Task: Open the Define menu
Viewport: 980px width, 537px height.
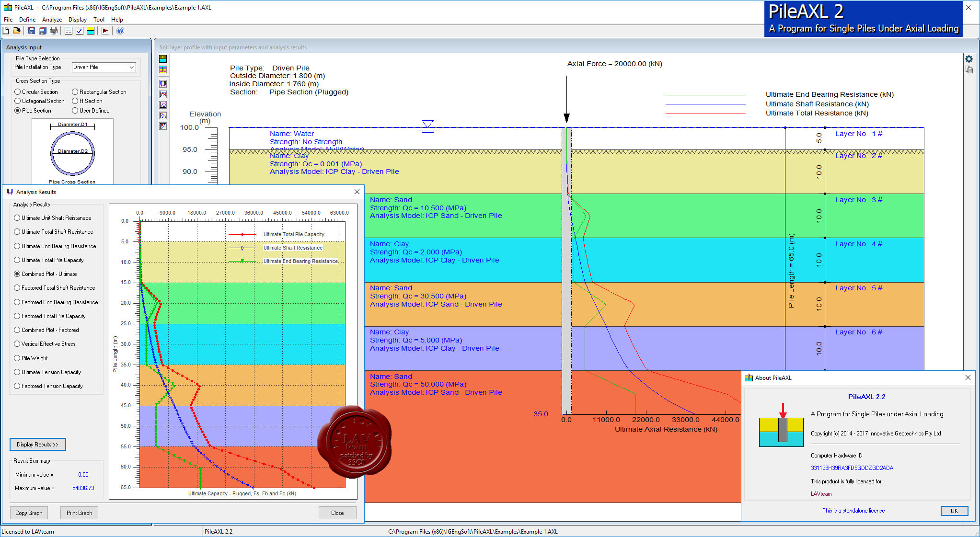Action: click(x=27, y=20)
